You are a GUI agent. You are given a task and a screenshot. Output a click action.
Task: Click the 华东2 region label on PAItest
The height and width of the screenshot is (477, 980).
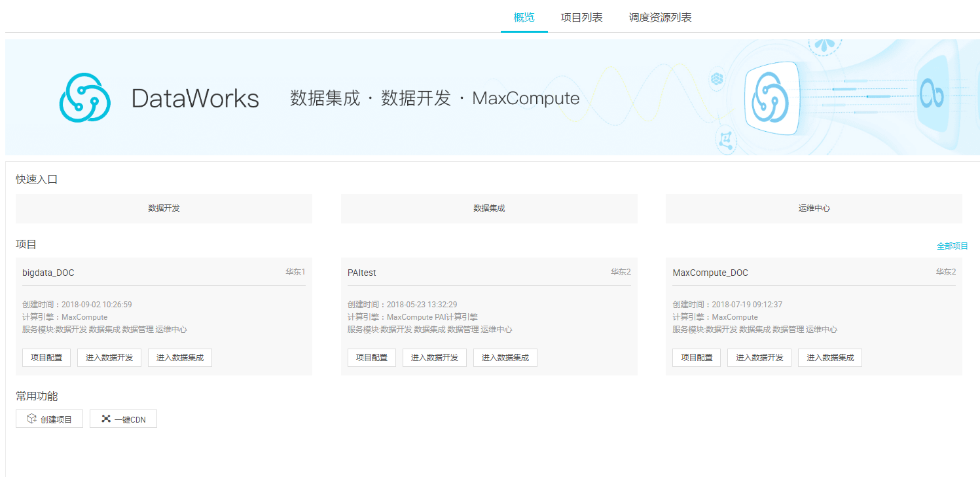(621, 271)
